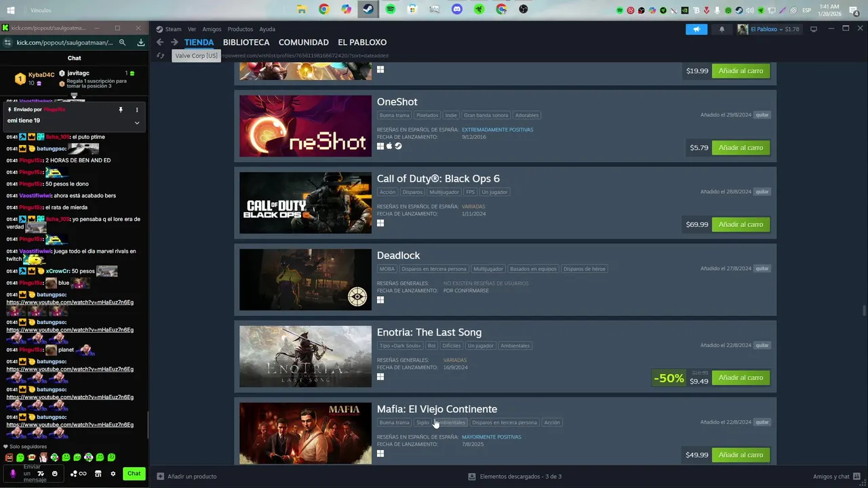Open Steam notifications bell

722,29
